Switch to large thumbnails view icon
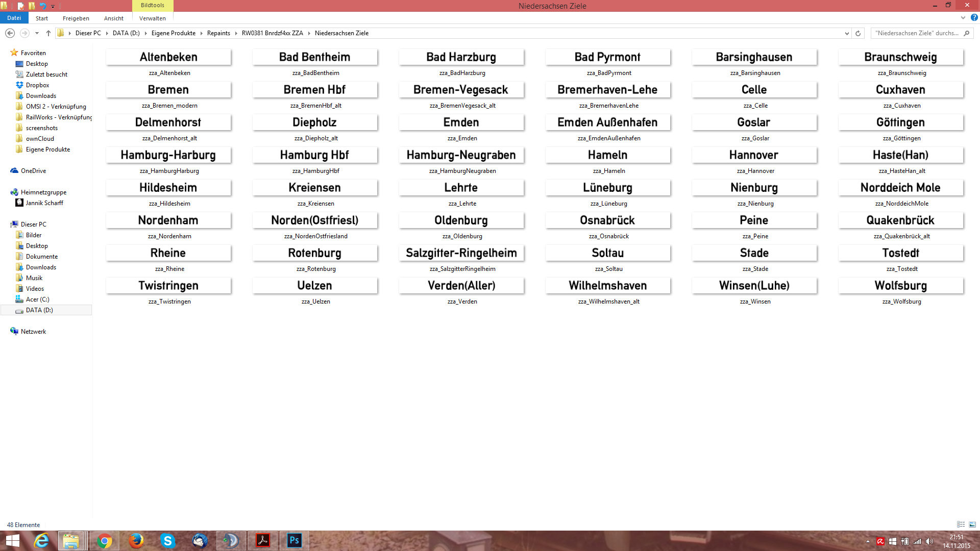The height and width of the screenshot is (551, 980). point(972,524)
